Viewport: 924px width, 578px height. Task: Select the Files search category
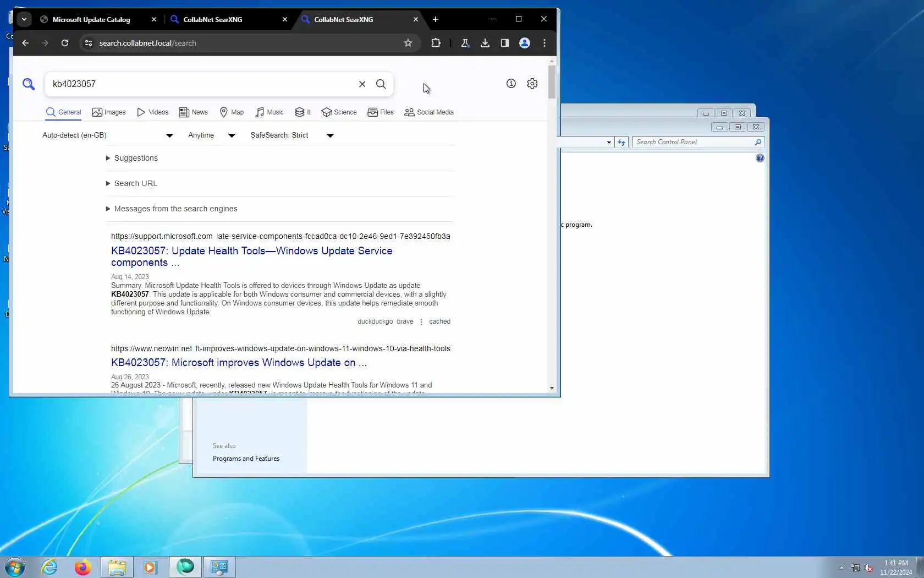tap(381, 112)
